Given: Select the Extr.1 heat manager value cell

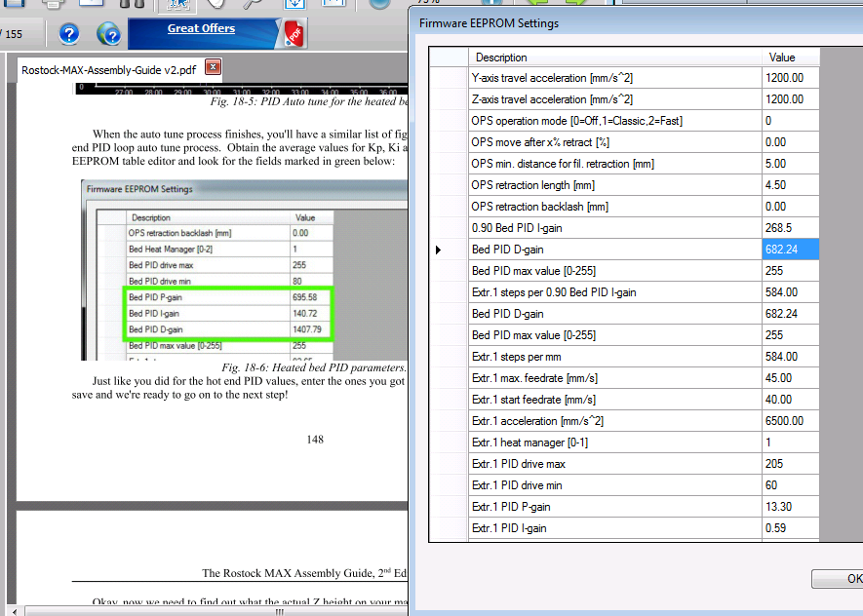Looking at the screenshot, I should 790,443.
